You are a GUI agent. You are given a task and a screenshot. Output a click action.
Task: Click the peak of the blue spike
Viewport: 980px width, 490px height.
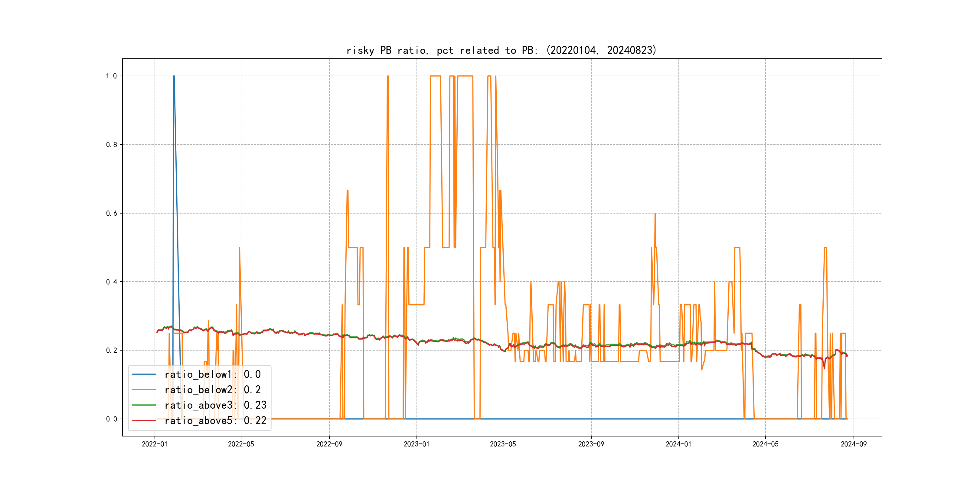pos(174,77)
